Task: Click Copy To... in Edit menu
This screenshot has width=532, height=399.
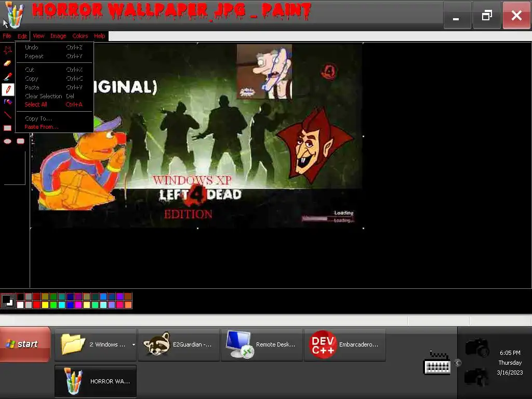Action: click(x=54, y=118)
